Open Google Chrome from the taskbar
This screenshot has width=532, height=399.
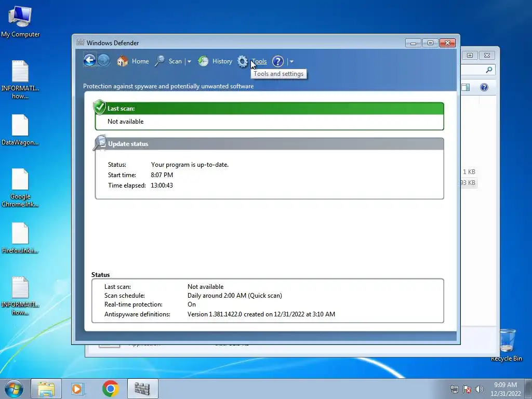click(x=111, y=389)
